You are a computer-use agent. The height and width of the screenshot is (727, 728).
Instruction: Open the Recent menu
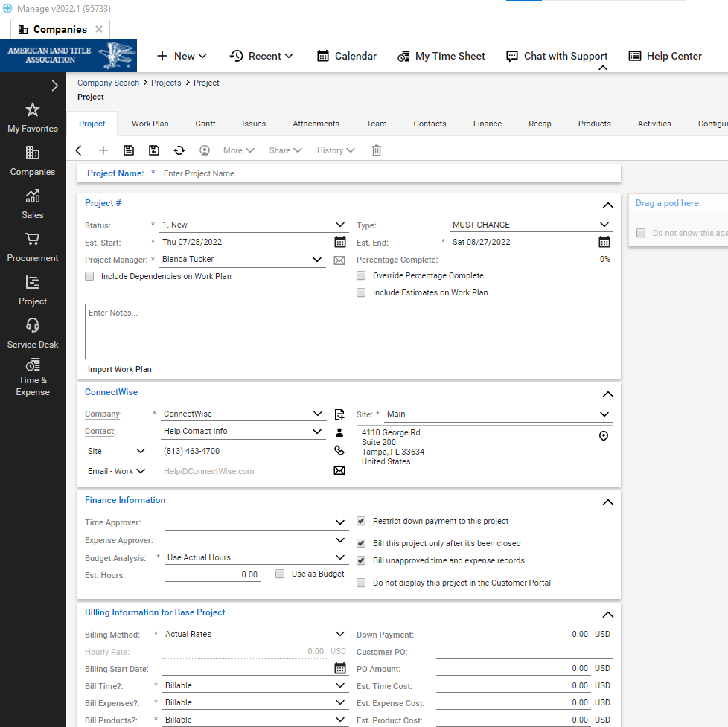(262, 56)
